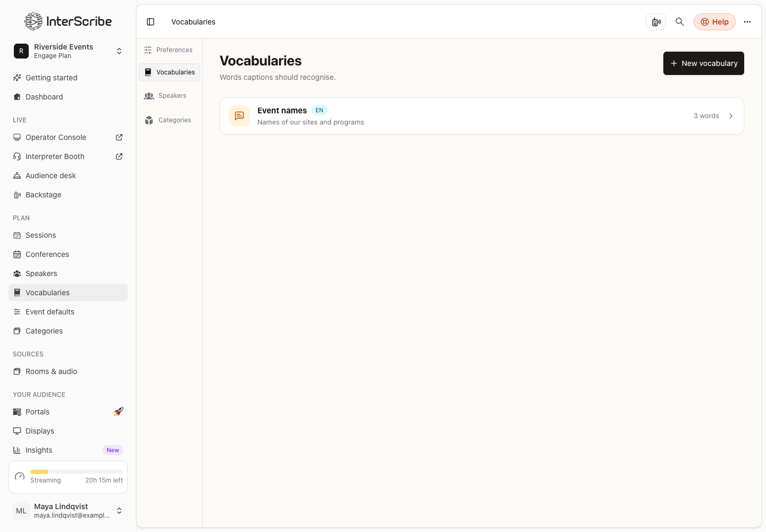Open the Help button
Viewport: 766px width, 532px height.
pyautogui.click(x=714, y=22)
